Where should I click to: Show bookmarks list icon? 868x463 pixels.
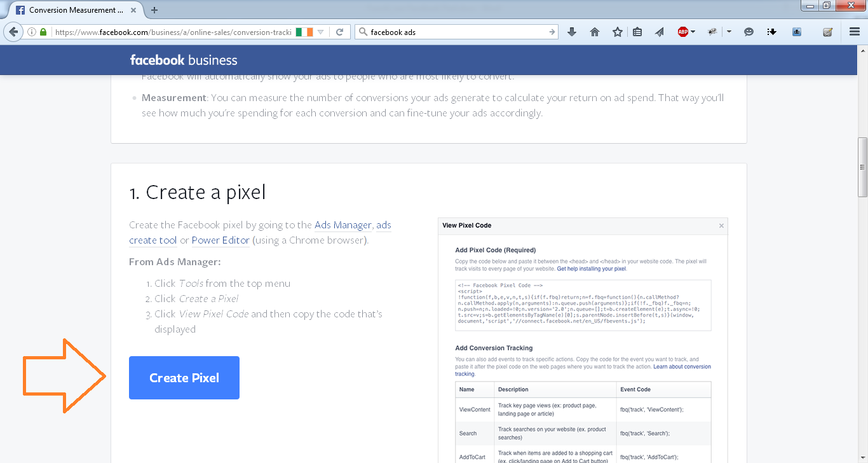point(637,32)
